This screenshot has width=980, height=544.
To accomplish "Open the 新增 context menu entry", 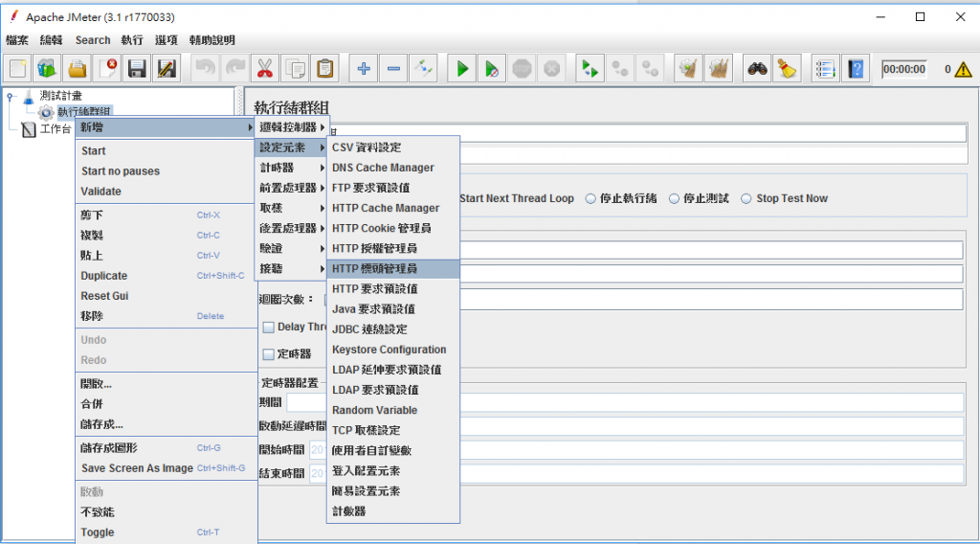I will [166, 127].
